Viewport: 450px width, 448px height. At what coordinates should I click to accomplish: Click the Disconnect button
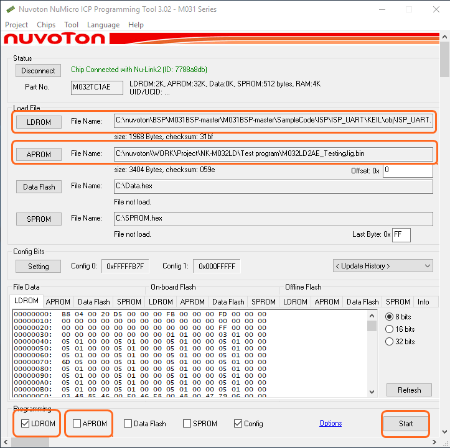[x=38, y=71]
